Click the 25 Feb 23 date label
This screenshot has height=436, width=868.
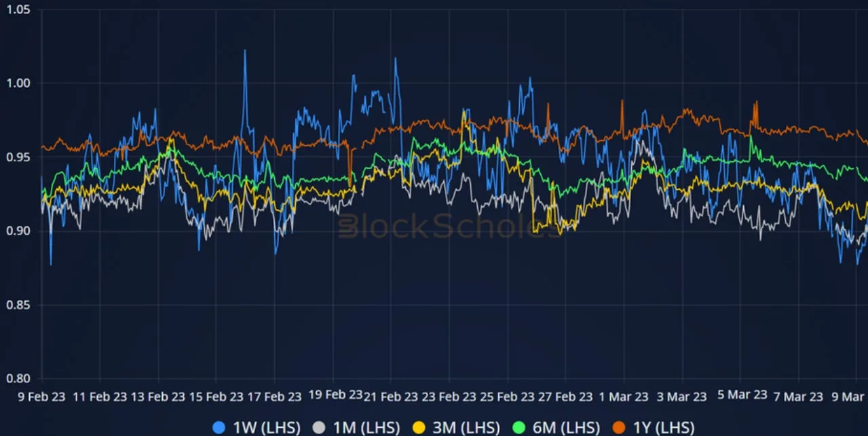tap(507, 397)
